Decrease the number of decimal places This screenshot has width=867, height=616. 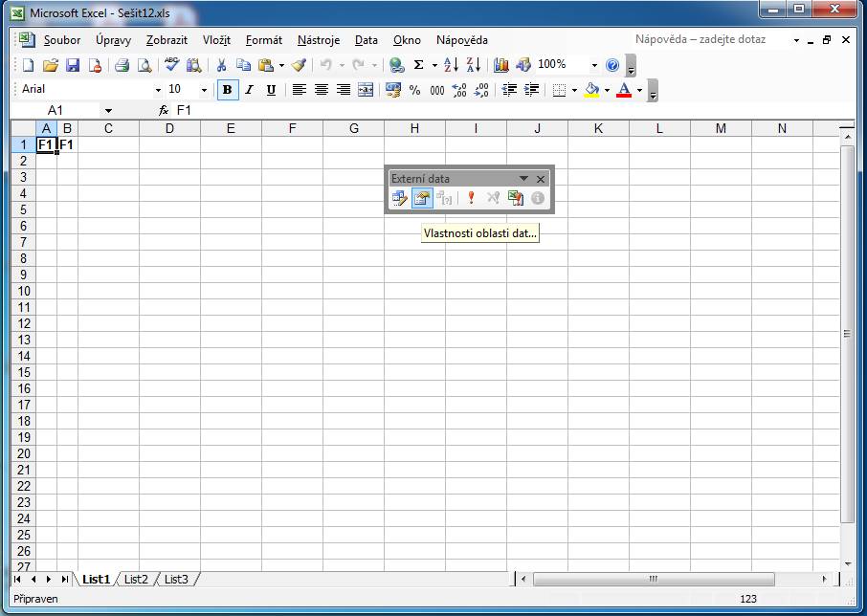click(x=481, y=90)
